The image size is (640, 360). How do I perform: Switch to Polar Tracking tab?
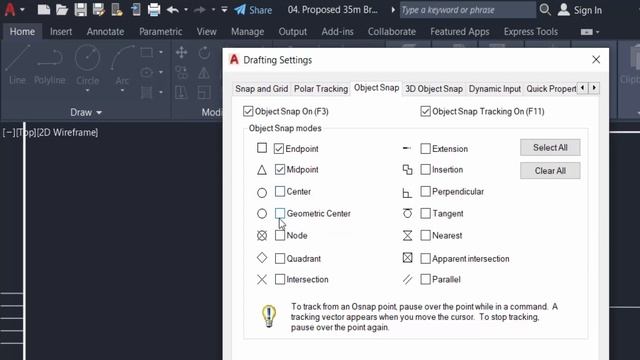(321, 89)
